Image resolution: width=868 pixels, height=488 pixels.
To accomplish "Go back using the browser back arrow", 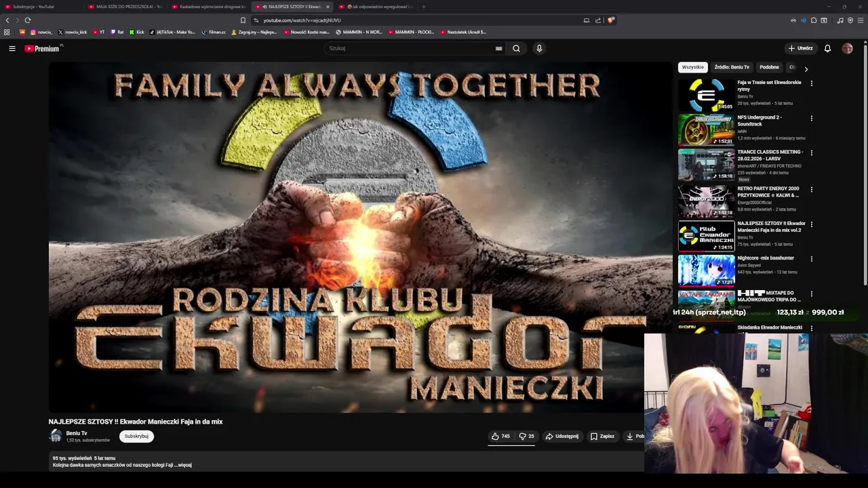I will point(7,20).
